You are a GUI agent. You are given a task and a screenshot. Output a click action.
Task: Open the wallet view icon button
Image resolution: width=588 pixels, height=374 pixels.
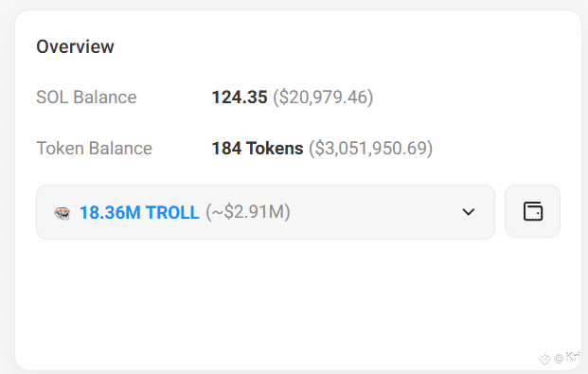[532, 211]
